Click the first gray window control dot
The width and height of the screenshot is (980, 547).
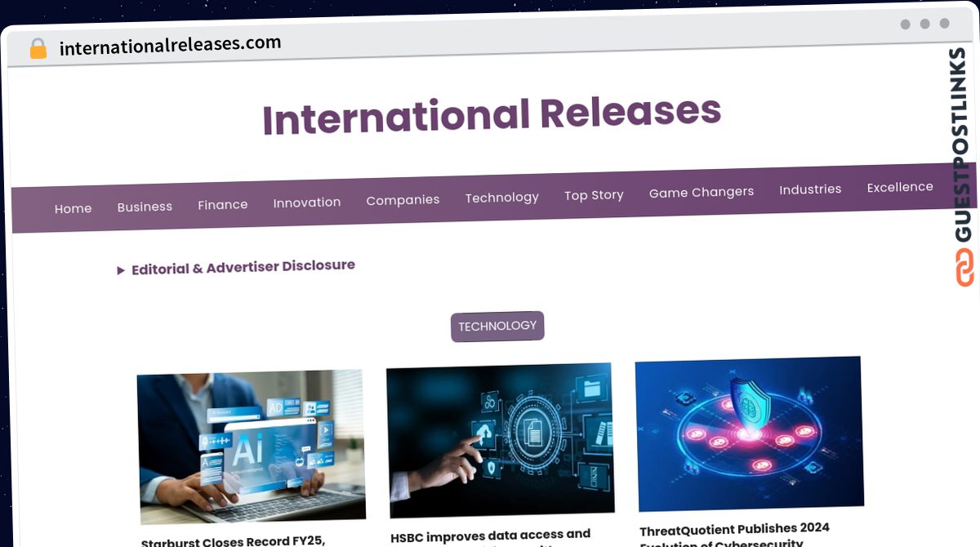pyautogui.click(x=905, y=24)
